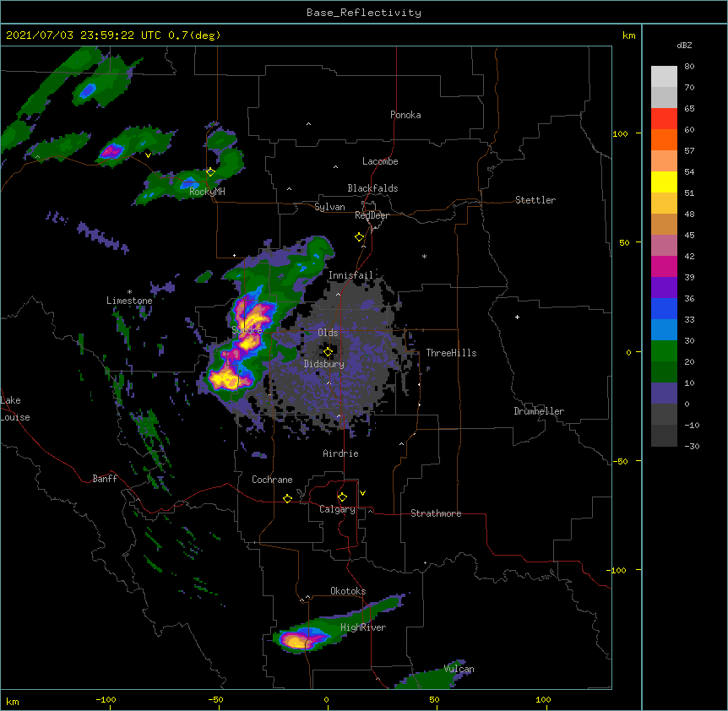
Task: Click the Airdrie city label
Action: (341, 453)
